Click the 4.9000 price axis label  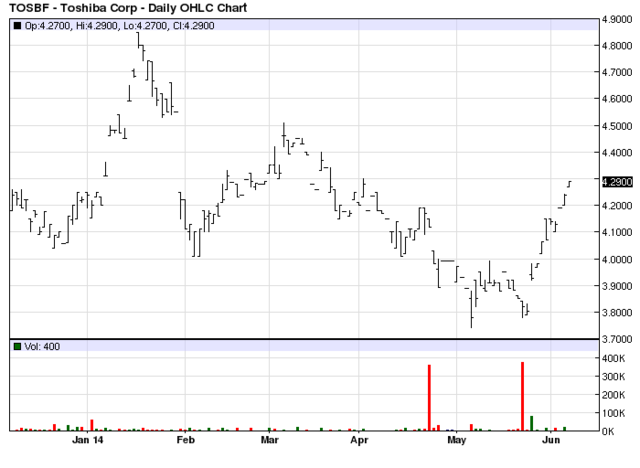point(617,19)
